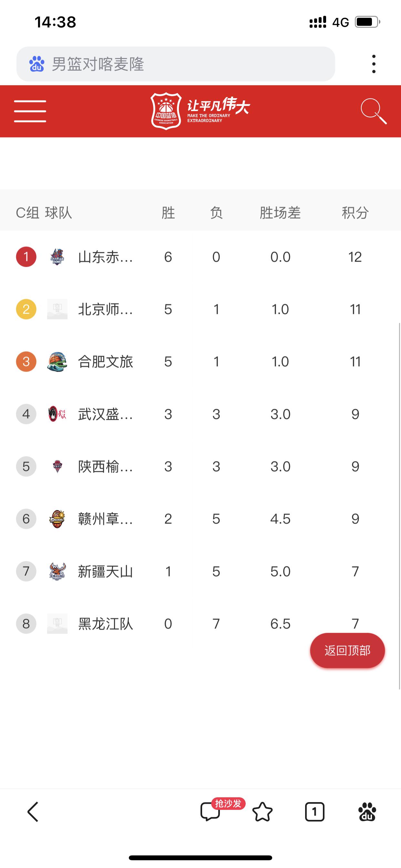This screenshot has height=868, width=401.
Task: Tap the 新疆天山 team logo
Action: coord(57,571)
